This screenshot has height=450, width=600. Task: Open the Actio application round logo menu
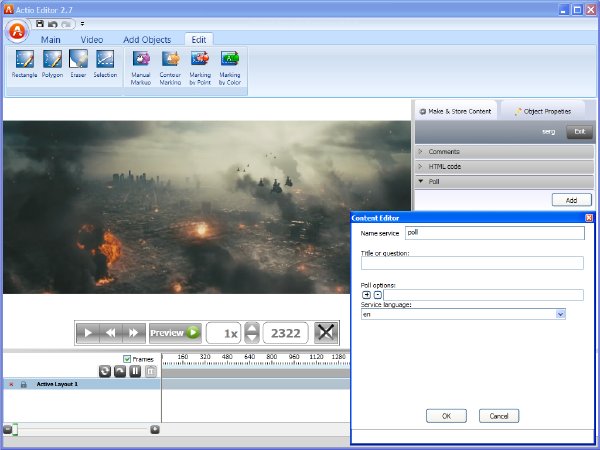coord(17,31)
